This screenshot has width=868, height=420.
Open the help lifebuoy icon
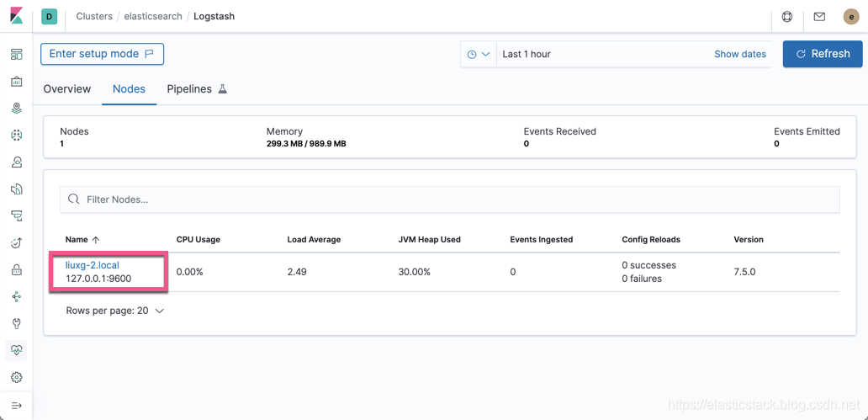787,17
